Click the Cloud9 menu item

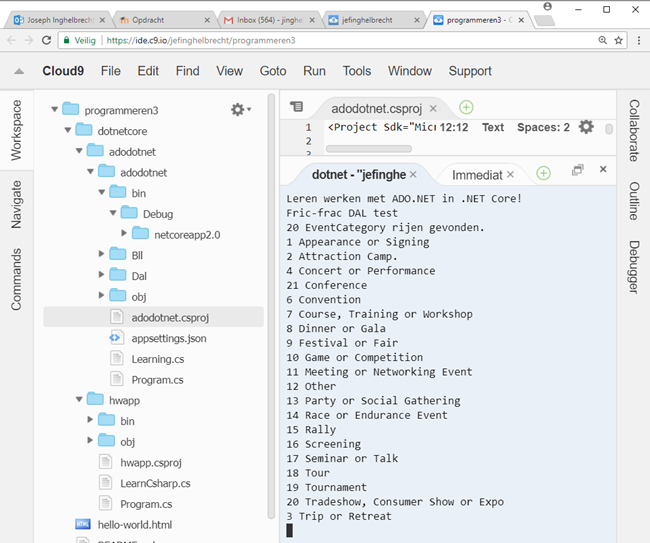point(63,71)
